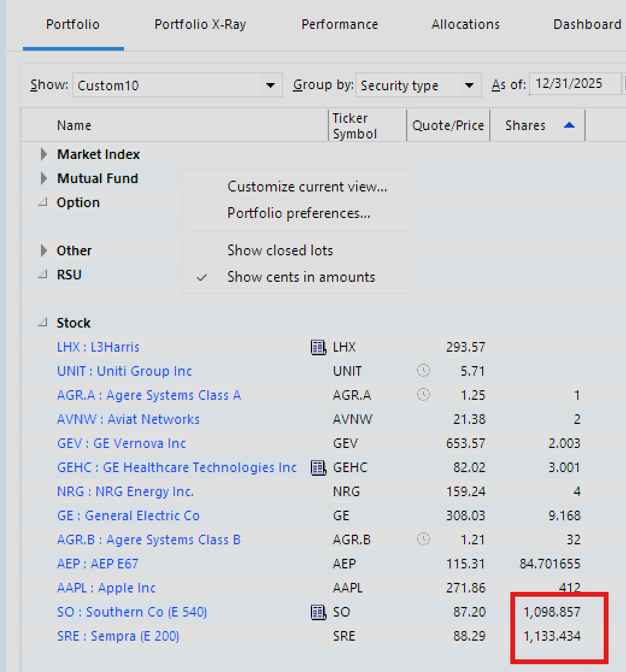Choose Customize current view menu item
The height and width of the screenshot is (672, 626).
coord(307,187)
